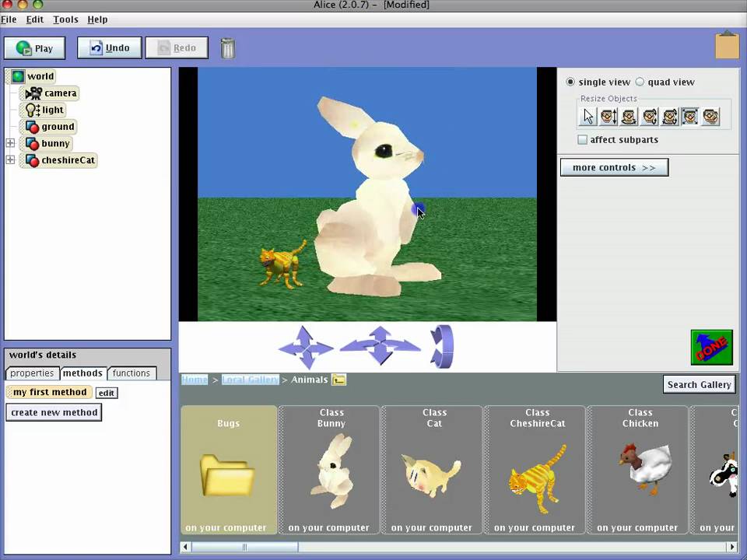747x560 pixels.
Task: Expand more controls panel
Action: pyautogui.click(x=614, y=168)
